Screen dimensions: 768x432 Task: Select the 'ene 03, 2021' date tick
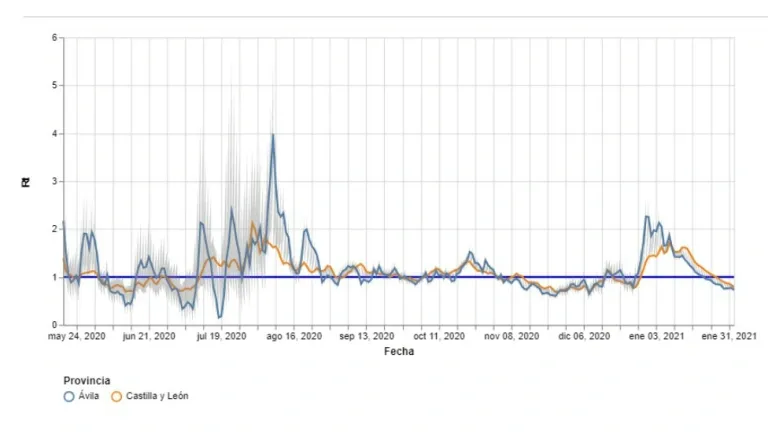pyautogui.click(x=657, y=337)
